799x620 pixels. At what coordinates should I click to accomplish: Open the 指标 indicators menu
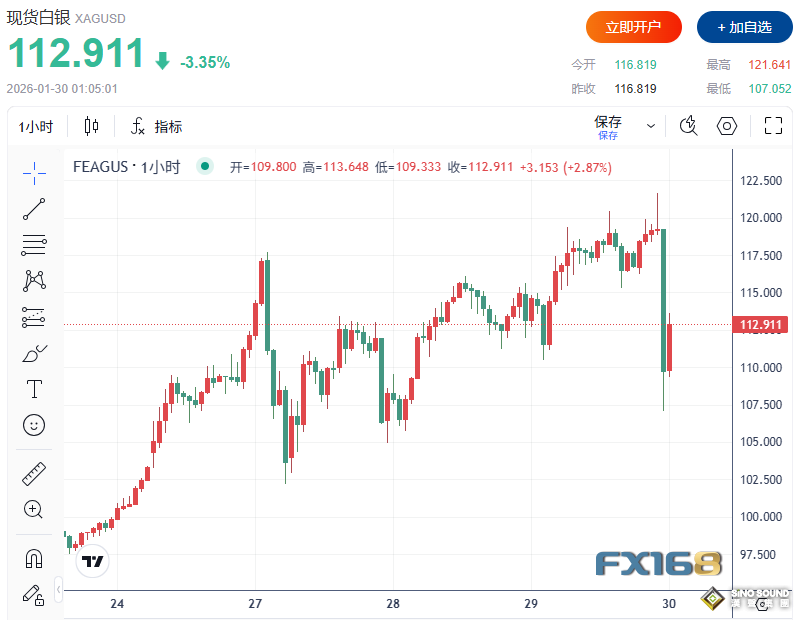coord(157,126)
